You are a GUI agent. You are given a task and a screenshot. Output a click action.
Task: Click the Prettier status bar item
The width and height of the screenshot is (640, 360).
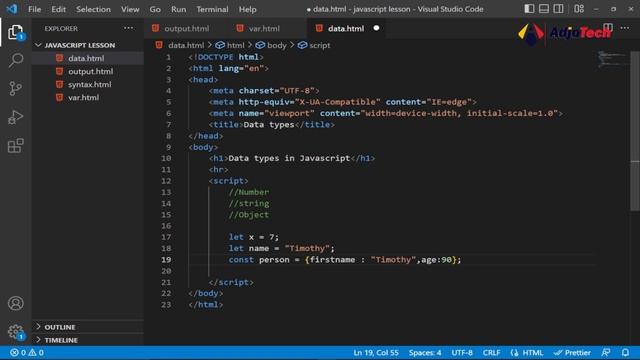click(x=572, y=352)
